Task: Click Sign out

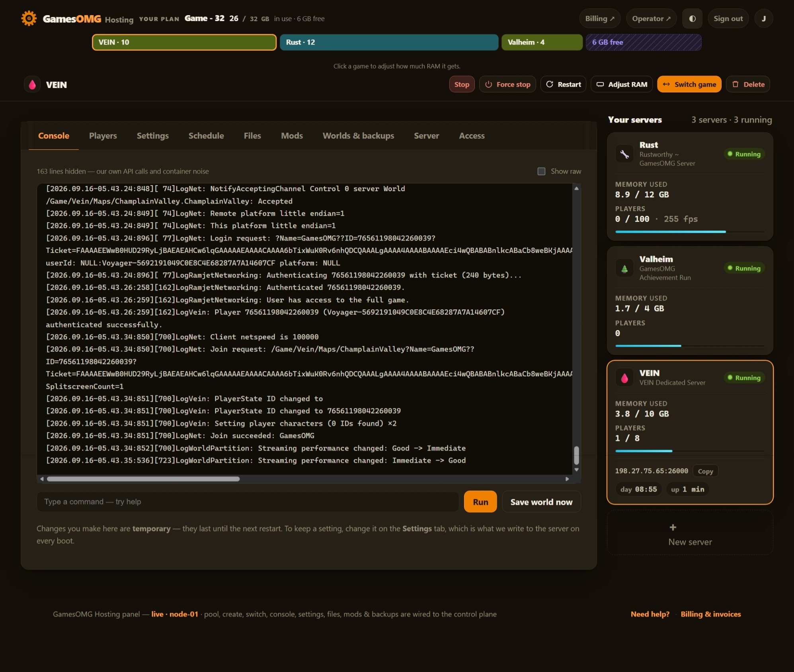Action: click(728, 19)
